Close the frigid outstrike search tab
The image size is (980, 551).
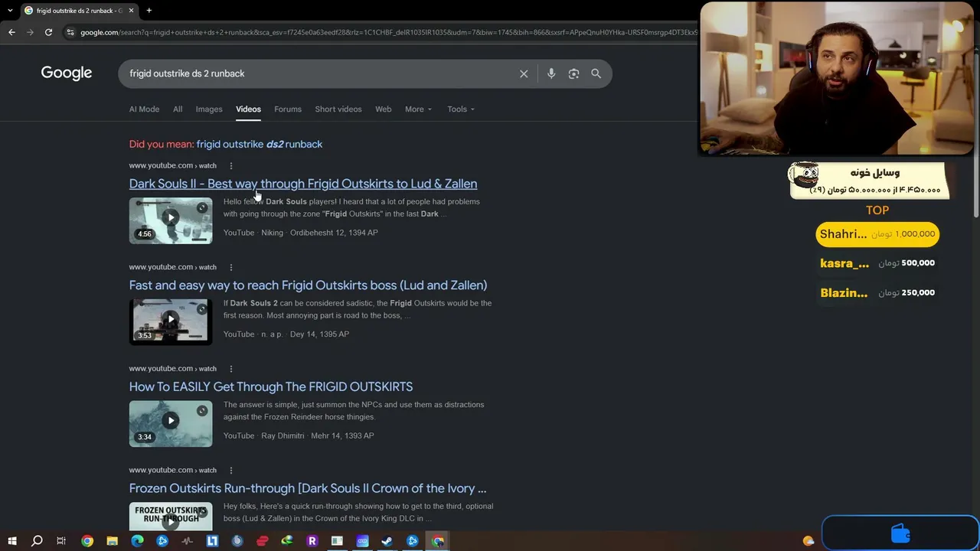(x=131, y=11)
